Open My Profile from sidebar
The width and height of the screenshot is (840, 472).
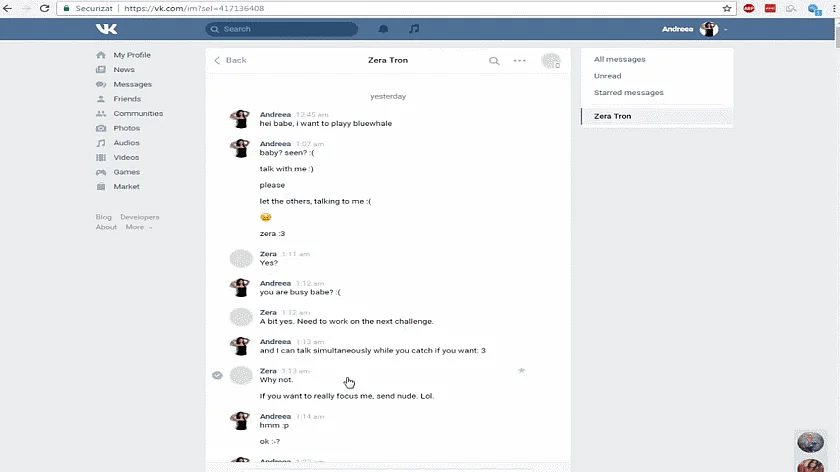(x=132, y=55)
